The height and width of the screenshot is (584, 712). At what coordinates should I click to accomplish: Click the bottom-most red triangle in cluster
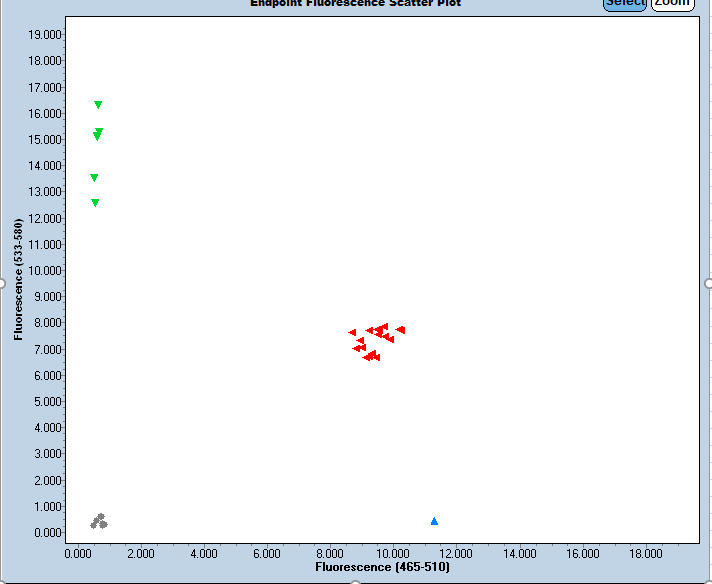[x=368, y=357]
